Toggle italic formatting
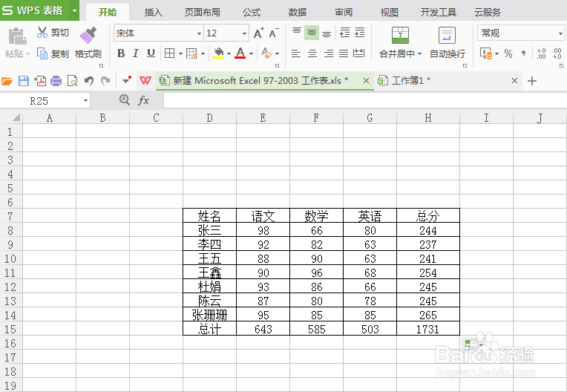The height and width of the screenshot is (392, 567). pyautogui.click(x=136, y=53)
